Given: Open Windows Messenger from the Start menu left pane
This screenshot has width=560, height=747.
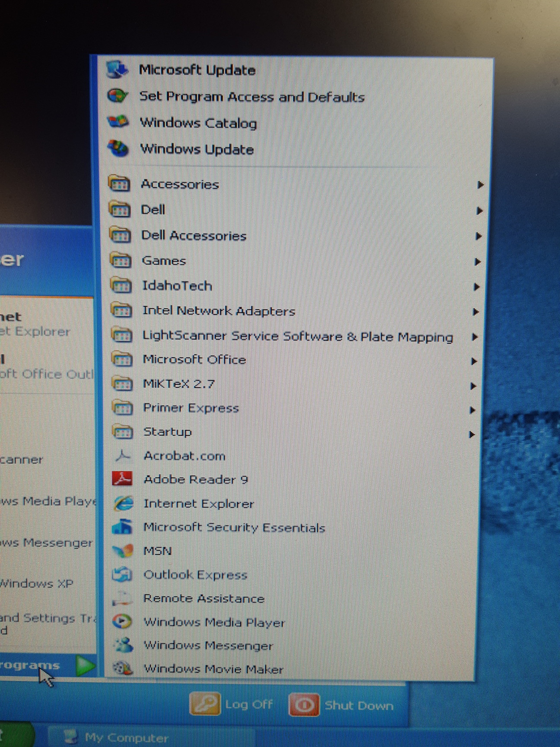Looking at the screenshot, I should coord(46,543).
